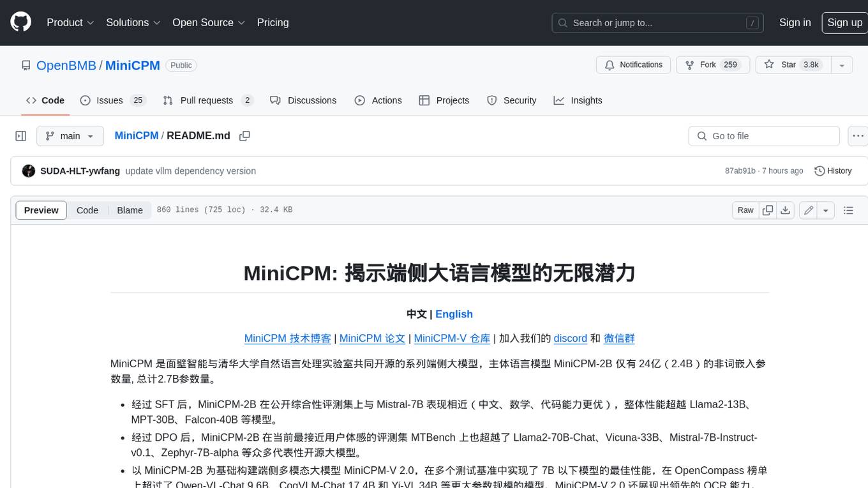Click the Go to file search box

pos(764,136)
